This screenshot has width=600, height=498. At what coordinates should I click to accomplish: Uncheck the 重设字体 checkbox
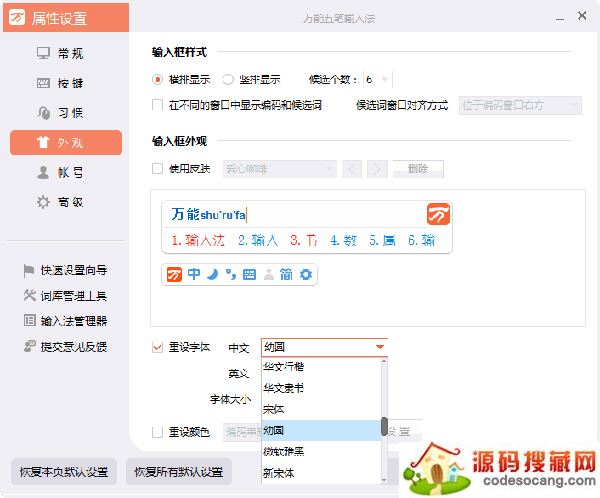pos(157,347)
